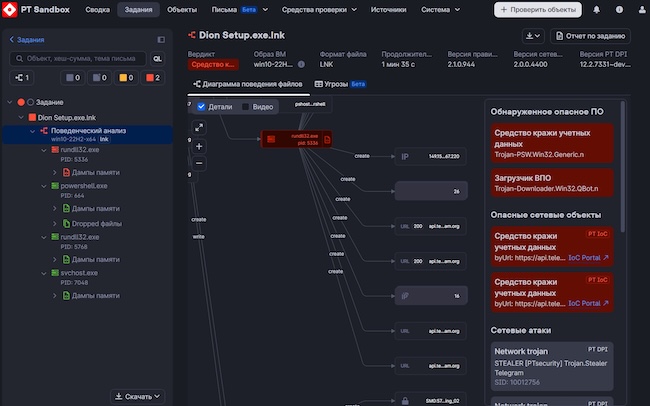Screen dimensions: 650x406
Task: Switch to the Угрозы tab
Action: point(340,84)
